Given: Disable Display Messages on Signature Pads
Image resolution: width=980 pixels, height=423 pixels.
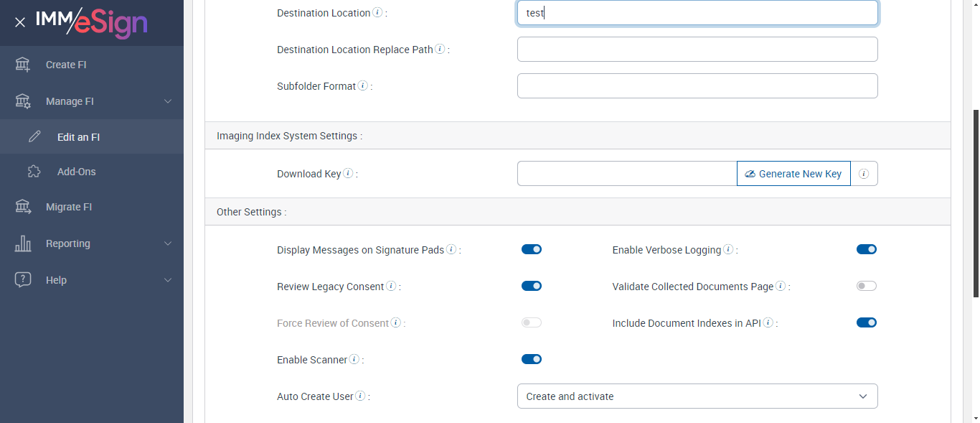Looking at the screenshot, I should tap(532, 249).
